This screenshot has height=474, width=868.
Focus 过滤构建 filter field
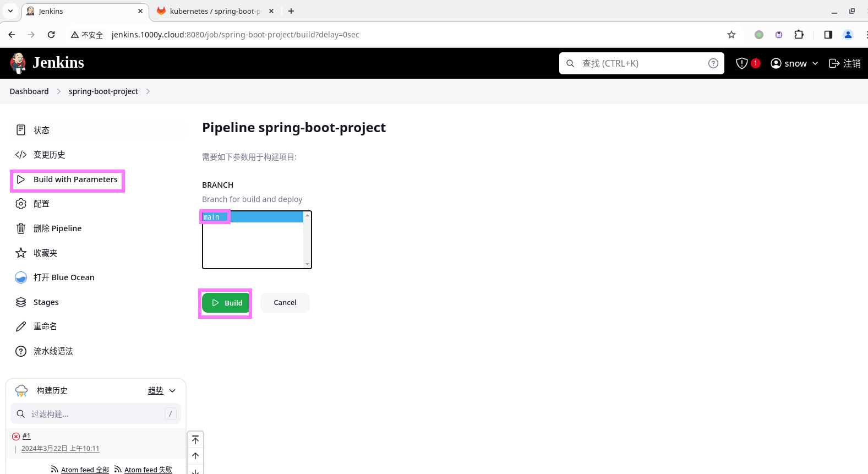coord(96,414)
